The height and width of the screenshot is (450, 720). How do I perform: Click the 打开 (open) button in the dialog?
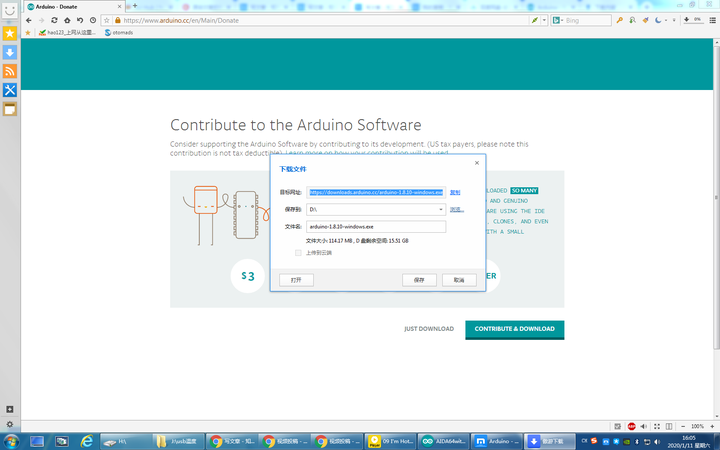[x=296, y=280]
